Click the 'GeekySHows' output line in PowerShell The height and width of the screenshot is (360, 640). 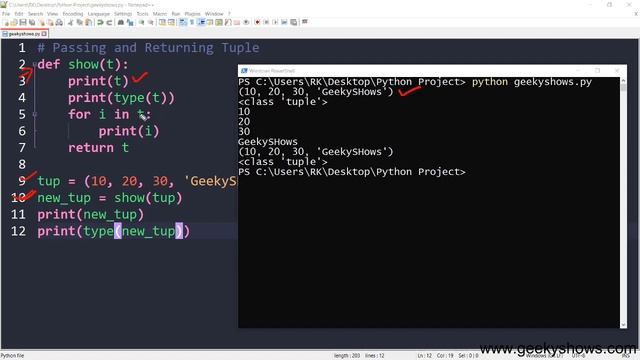pos(268,142)
